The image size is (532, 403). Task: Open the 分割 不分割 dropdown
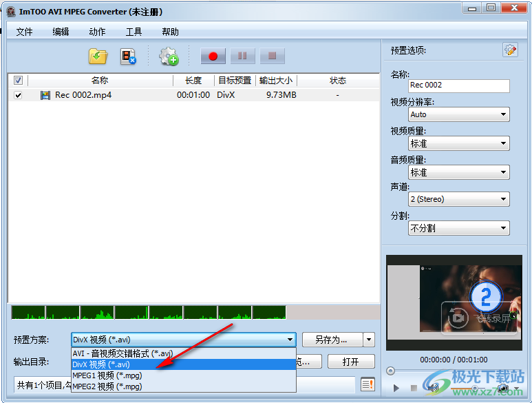click(459, 228)
